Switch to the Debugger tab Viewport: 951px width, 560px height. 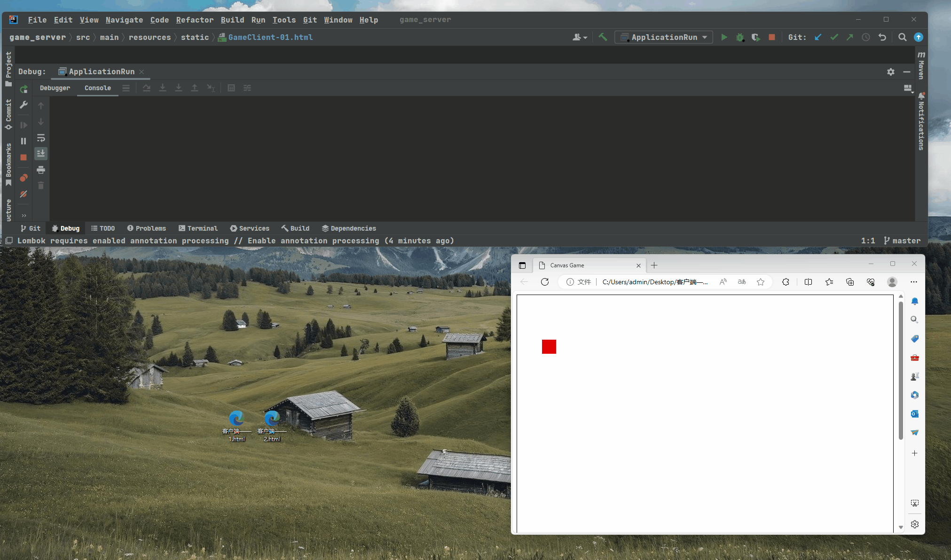pos(55,88)
